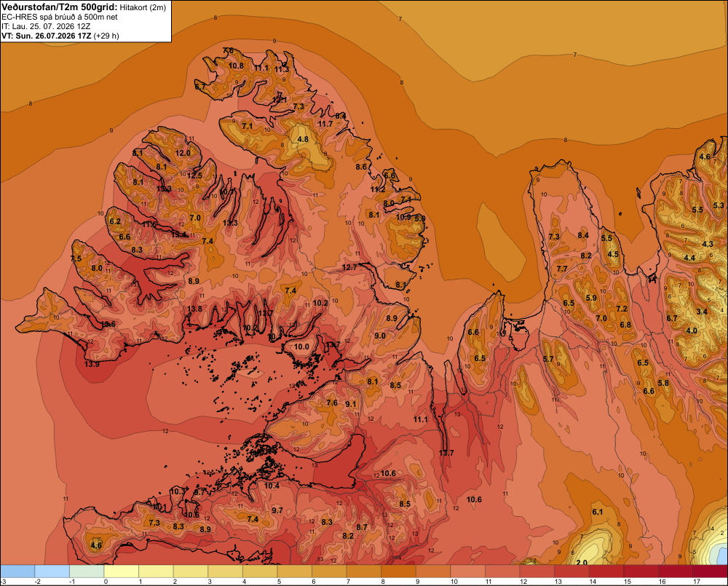Select the legend swatch between 8 and 9
This screenshot has width=728, height=586.
pos(399,571)
